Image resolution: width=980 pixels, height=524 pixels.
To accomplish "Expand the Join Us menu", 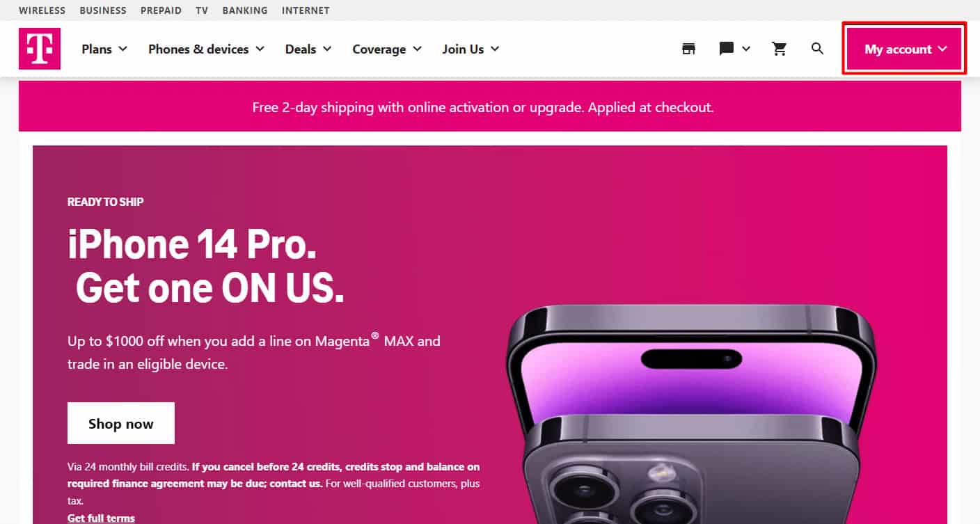I will 471,49.
